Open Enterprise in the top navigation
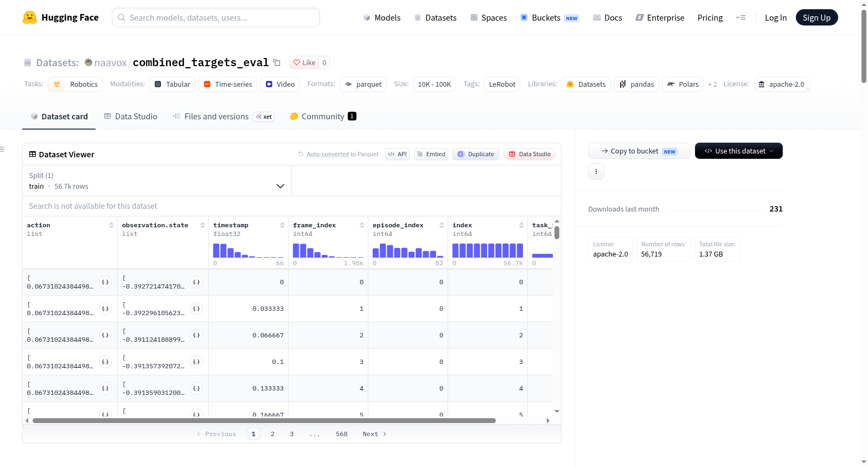Screen dimensions: 868x467 pos(660,17)
